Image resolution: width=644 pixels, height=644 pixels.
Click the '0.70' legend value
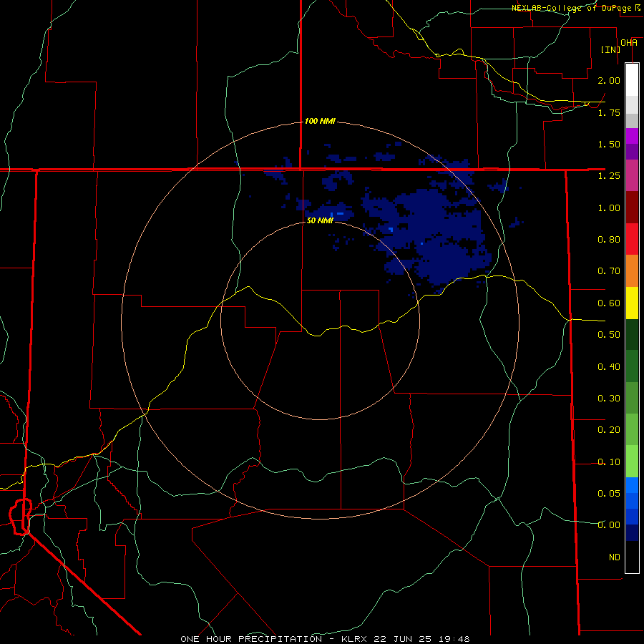pyautogui.click(x=609, y=271)
